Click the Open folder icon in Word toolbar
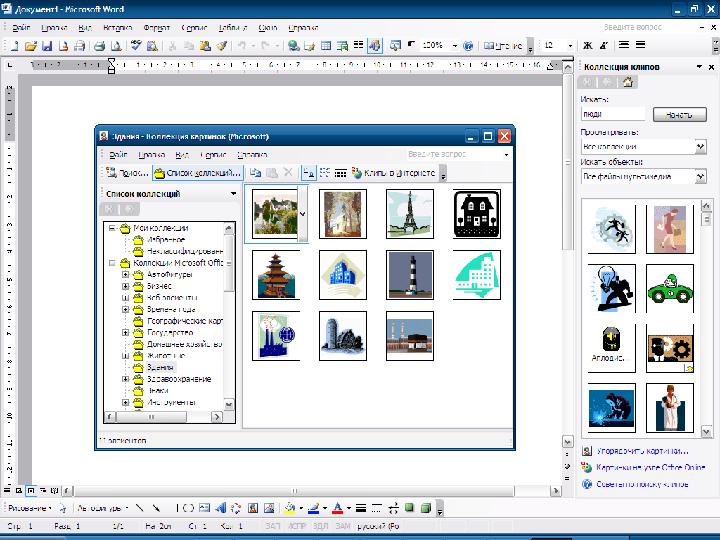 pos(31,46)
